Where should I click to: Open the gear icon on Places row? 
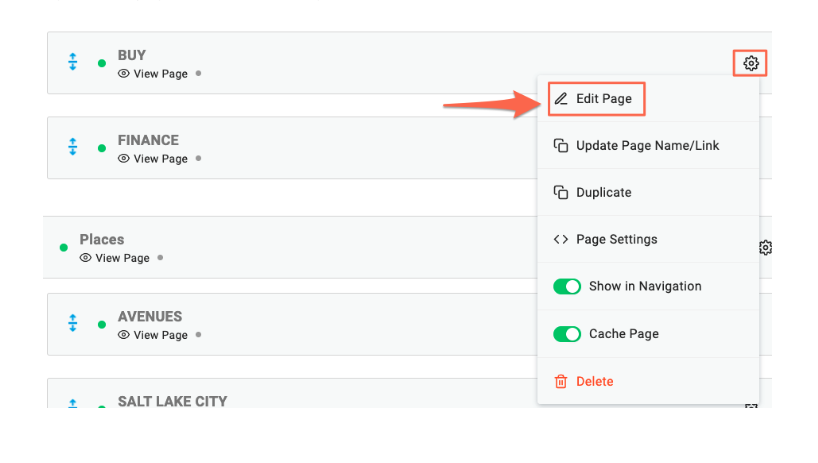(x=765, y=247)
